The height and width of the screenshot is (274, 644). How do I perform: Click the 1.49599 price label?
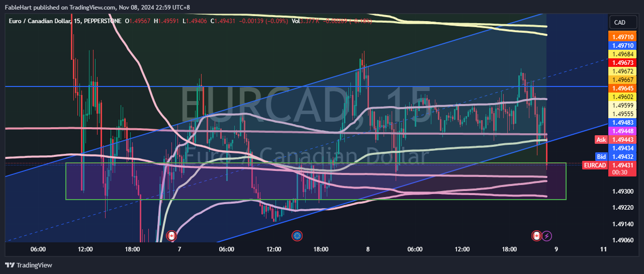[623, 105]
